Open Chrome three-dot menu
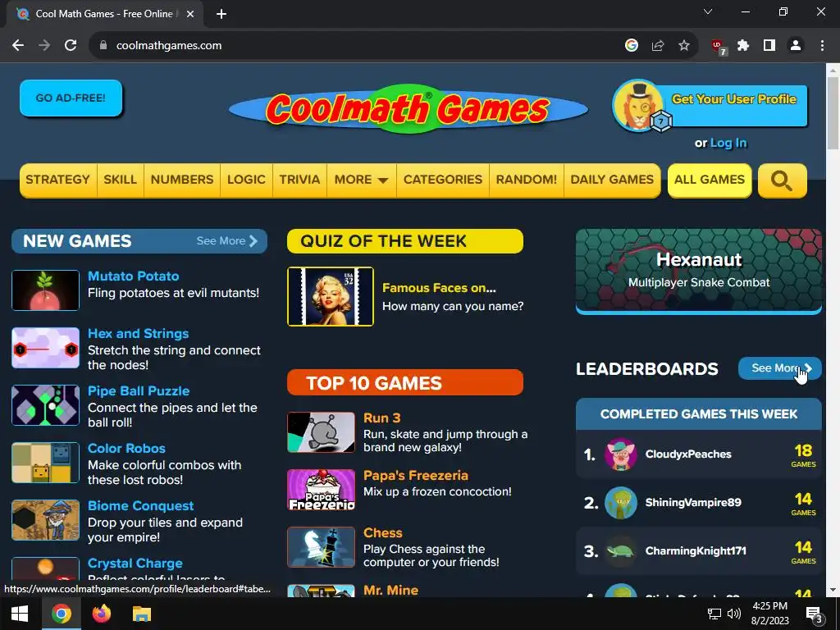Screen dimensions: 840x630 pos(822,46)
